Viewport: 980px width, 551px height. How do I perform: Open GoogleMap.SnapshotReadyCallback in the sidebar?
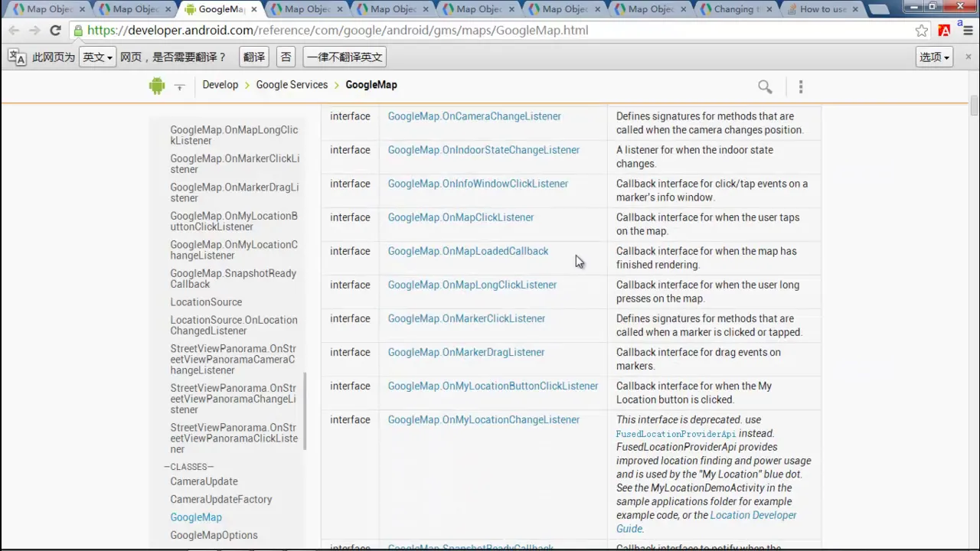(234, 279)
